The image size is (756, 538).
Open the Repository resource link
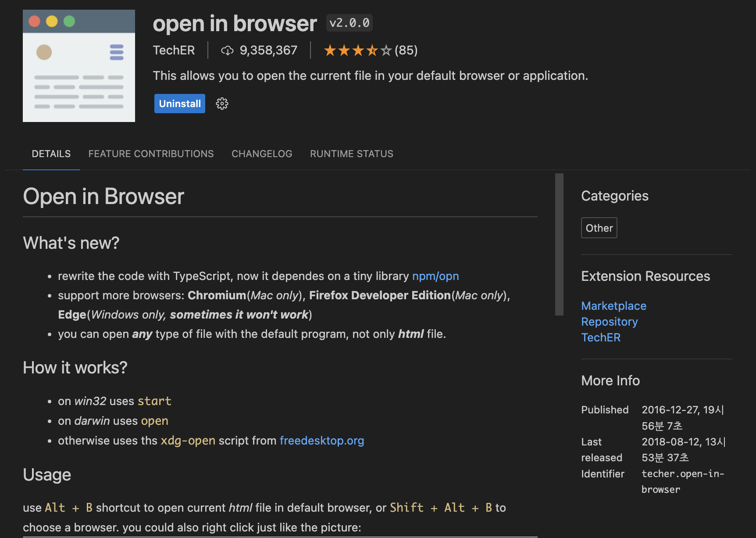point(610,322)
